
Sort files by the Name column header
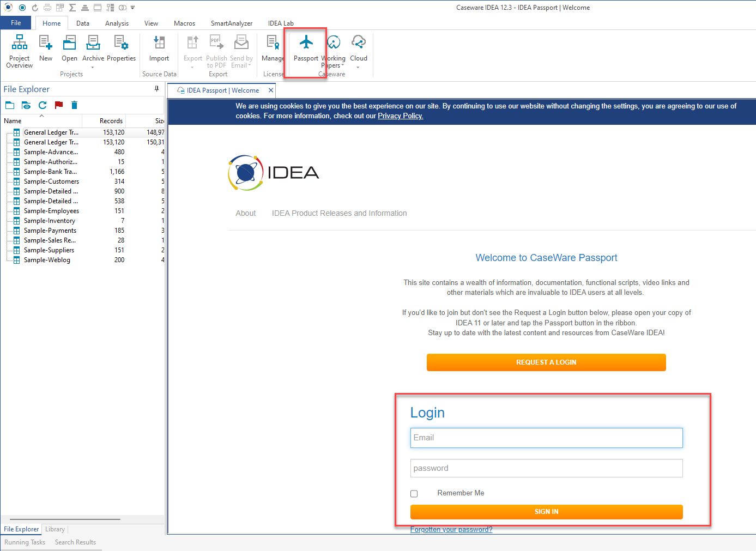[x=41, y=121]
